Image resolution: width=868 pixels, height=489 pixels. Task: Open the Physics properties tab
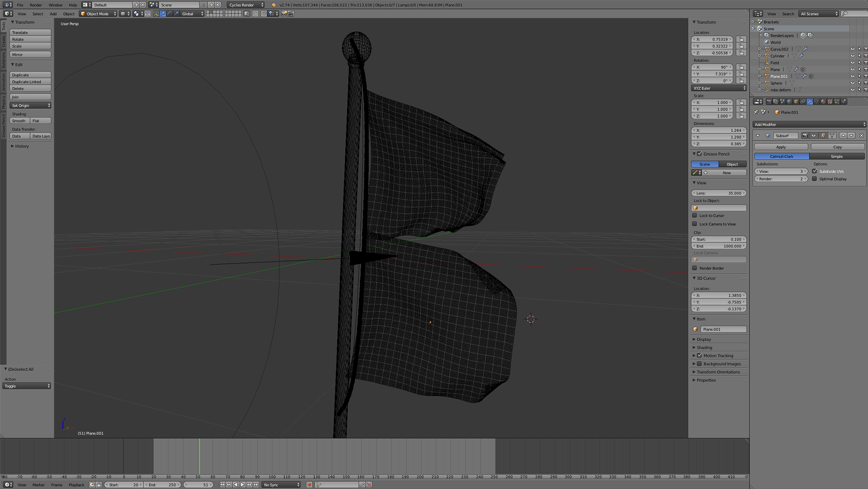click(x=844, y=102)
